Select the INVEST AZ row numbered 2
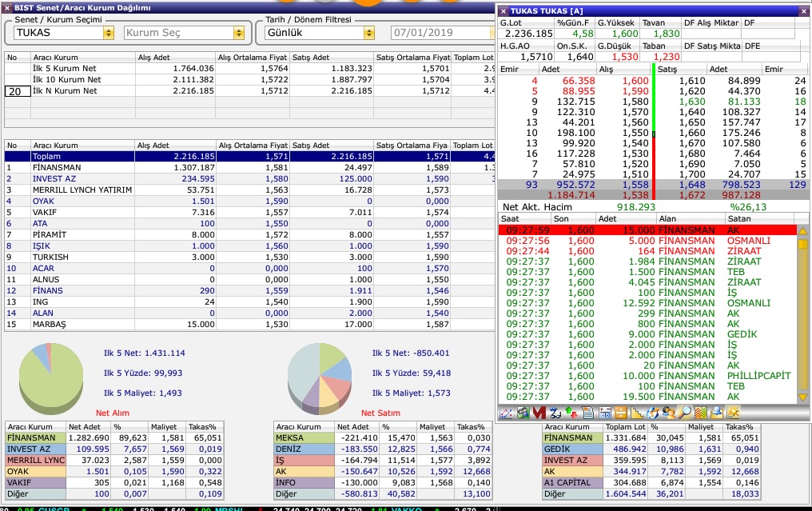812x511 pixels. click(249, 179)
